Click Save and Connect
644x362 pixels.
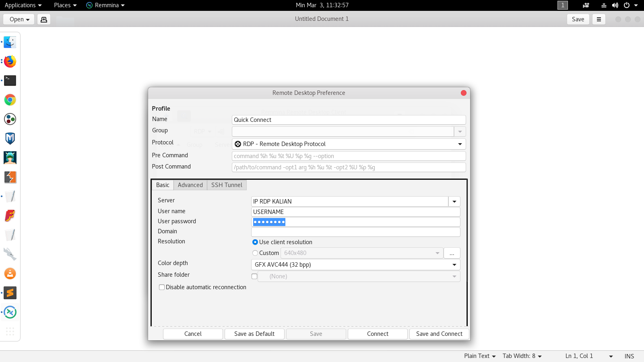coord(439,334)
